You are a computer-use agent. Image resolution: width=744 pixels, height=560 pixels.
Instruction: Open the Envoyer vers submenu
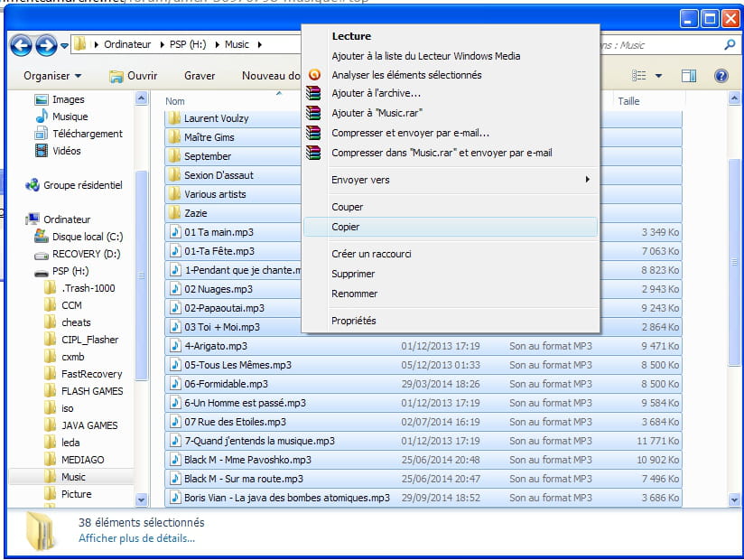click(x=451, y=180)
